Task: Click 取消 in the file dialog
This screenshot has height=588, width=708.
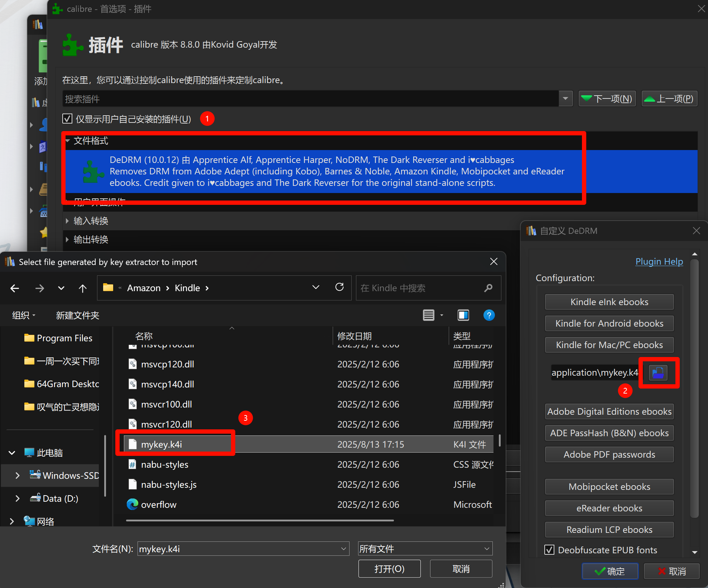Action: 461,569
